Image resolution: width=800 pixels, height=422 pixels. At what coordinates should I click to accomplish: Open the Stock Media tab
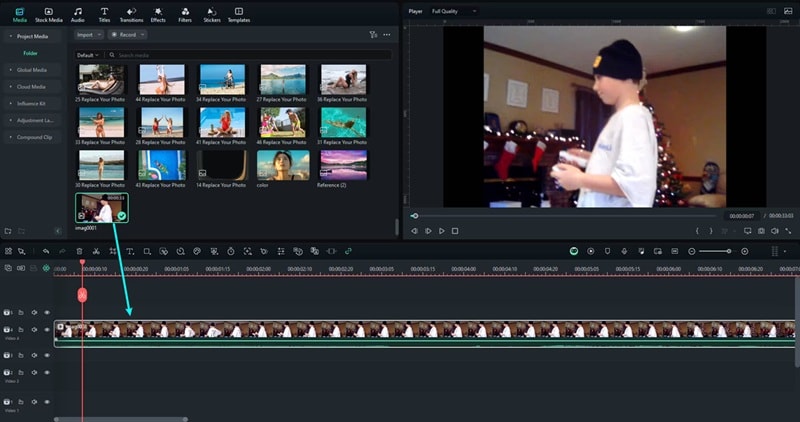click(48, 15)
